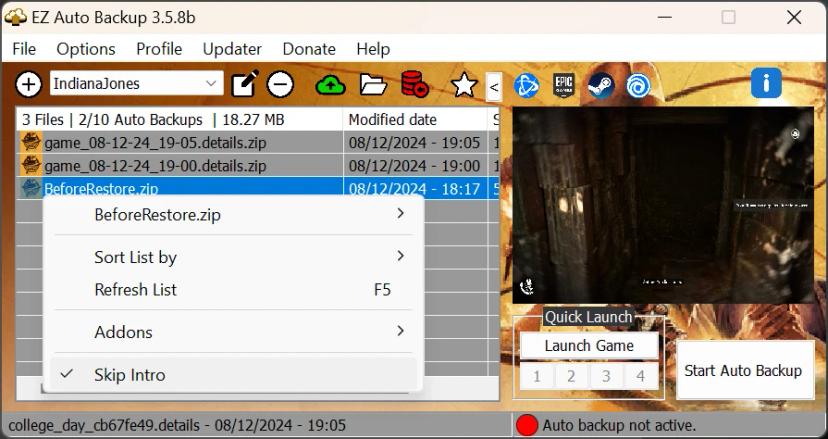Viewport: 828px width, 439px height.
Task: Open the Epic Games launcher icon
Action: [x=563, y=85]
